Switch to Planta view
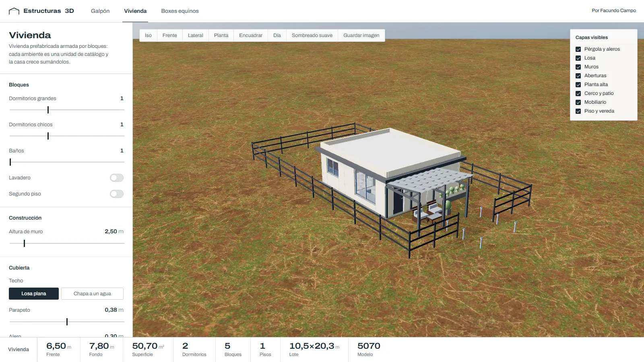The width and height of the screenshot is (644, 362). 221,35
